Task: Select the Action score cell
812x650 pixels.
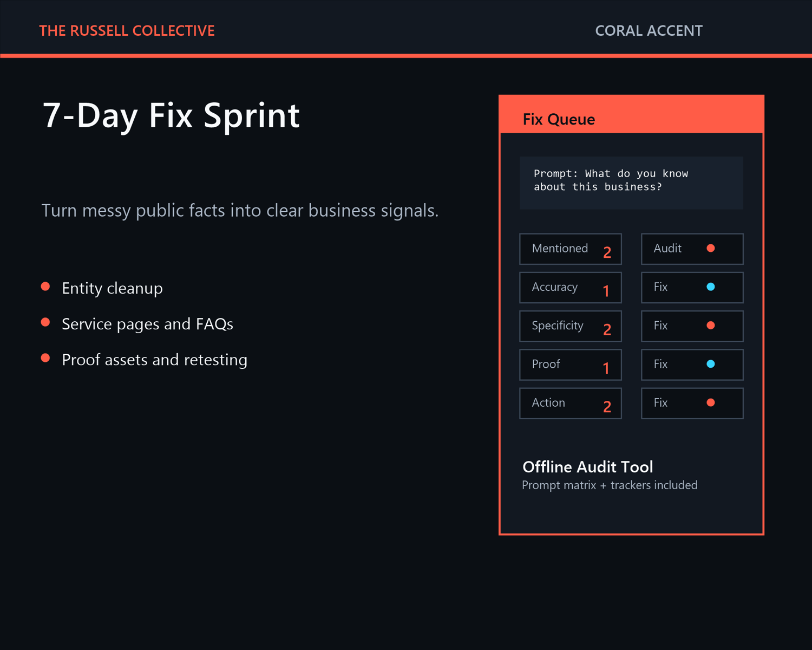Action: tap(571, 403)
